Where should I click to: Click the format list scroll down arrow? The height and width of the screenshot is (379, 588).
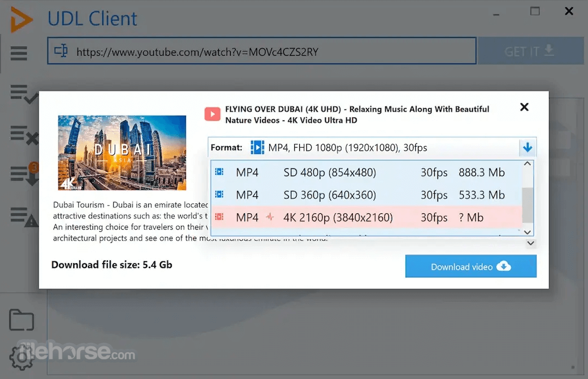click(527, 232)
